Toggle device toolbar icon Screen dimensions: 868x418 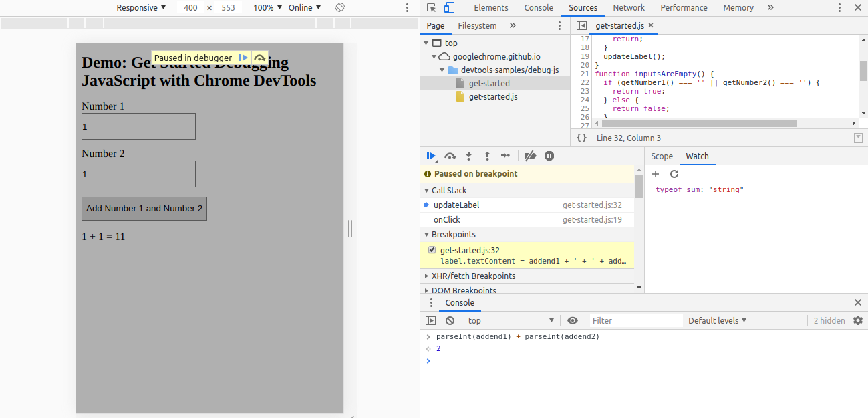coord(449,8)
